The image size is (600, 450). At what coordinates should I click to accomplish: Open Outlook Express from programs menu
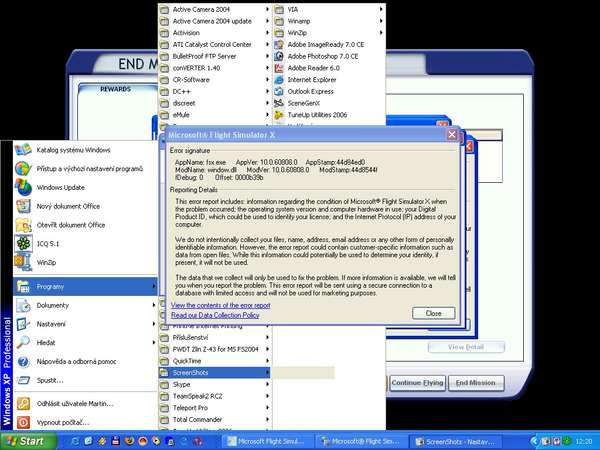[x=319, y=91]
